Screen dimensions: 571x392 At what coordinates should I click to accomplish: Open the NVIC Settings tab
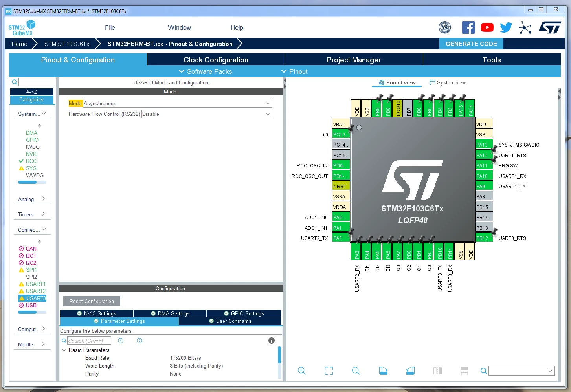(97, 313)
